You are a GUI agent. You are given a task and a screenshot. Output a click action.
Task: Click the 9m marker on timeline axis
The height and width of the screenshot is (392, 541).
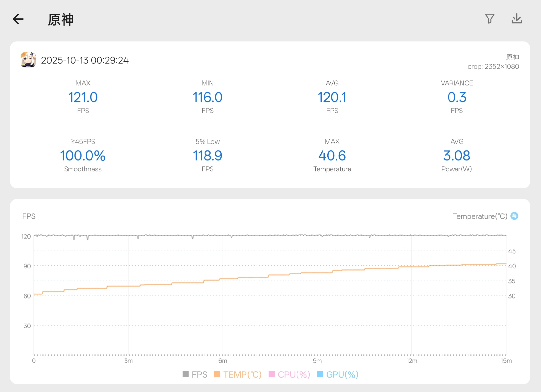(x=317, y=361)
